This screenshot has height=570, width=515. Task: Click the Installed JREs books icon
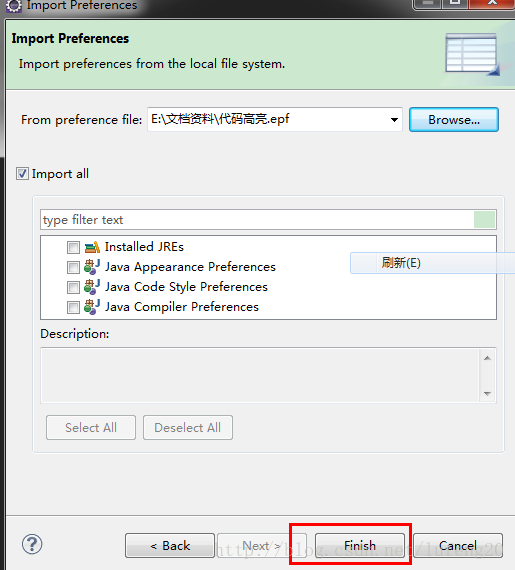point(92,247)
